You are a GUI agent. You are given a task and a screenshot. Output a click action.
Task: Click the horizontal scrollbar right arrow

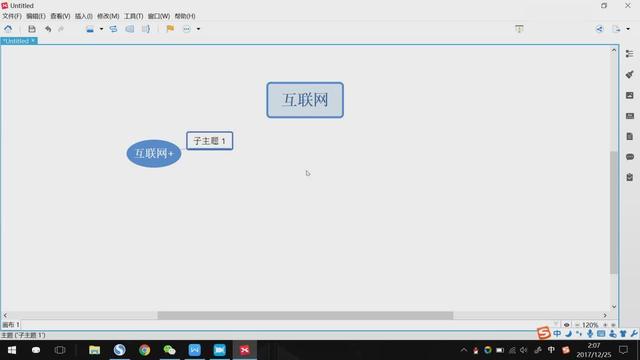coord(605,316)
